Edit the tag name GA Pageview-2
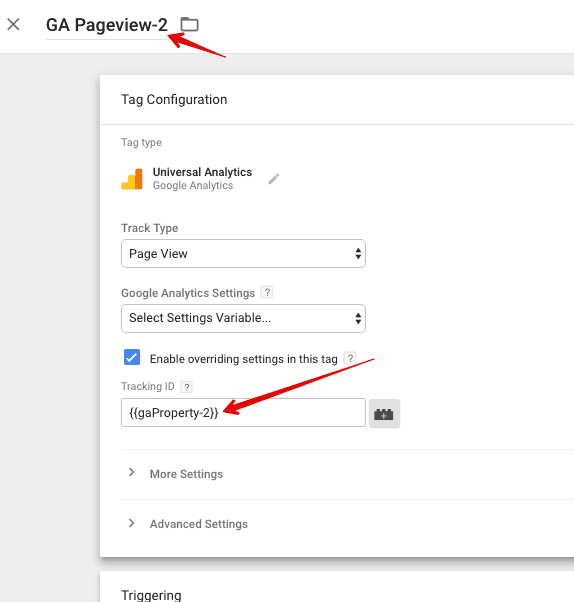 (107, 25)
